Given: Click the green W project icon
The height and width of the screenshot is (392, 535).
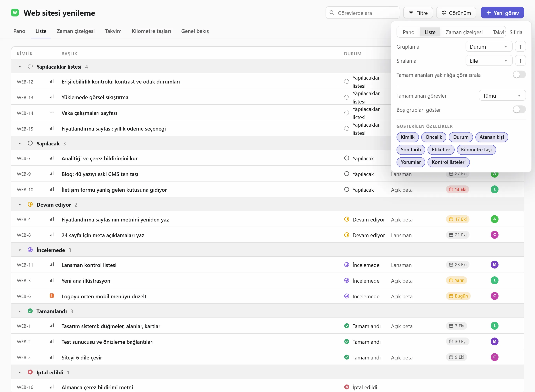Looking at the screenshot, I should (15, 13).
